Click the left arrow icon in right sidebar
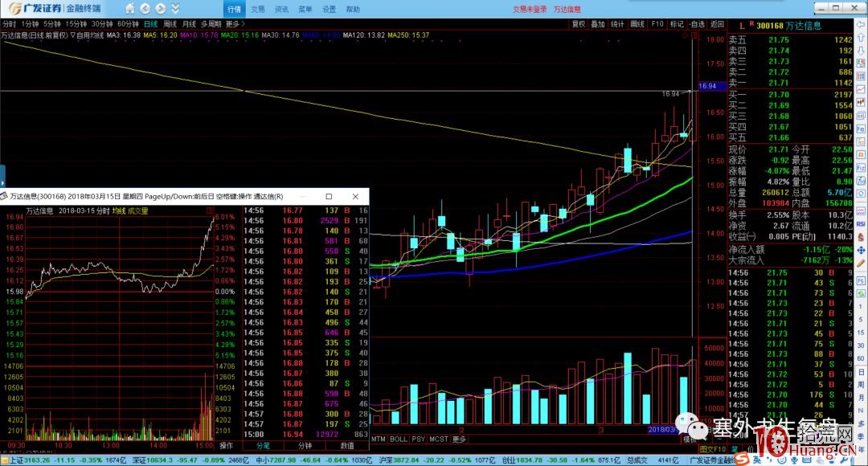Viewport: 868px width, 466px height. coord(861,24)
